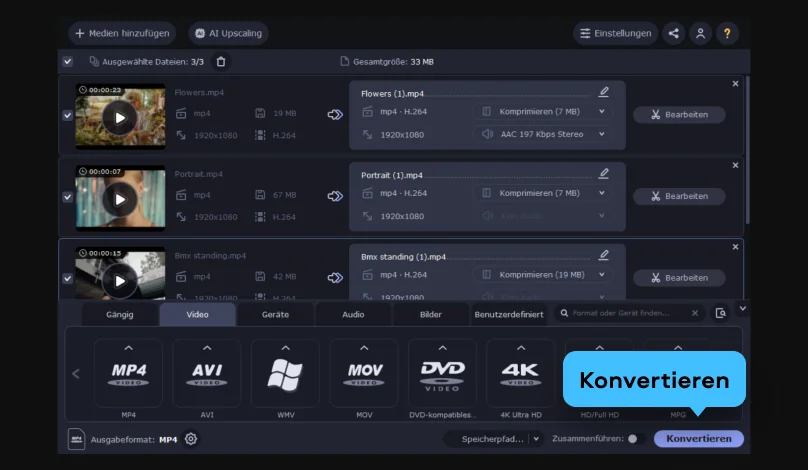Open AAC 197 Kbps Stereo audio dropdown
Image resolution: width=808 pixels, height=470 pixels.
pos(543,134)
